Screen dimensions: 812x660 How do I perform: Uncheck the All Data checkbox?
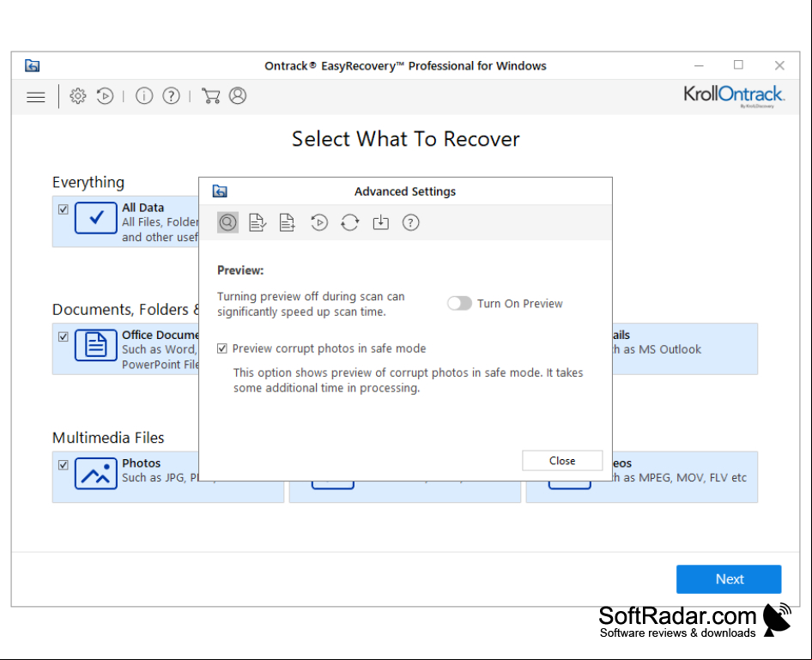(64, 209)
